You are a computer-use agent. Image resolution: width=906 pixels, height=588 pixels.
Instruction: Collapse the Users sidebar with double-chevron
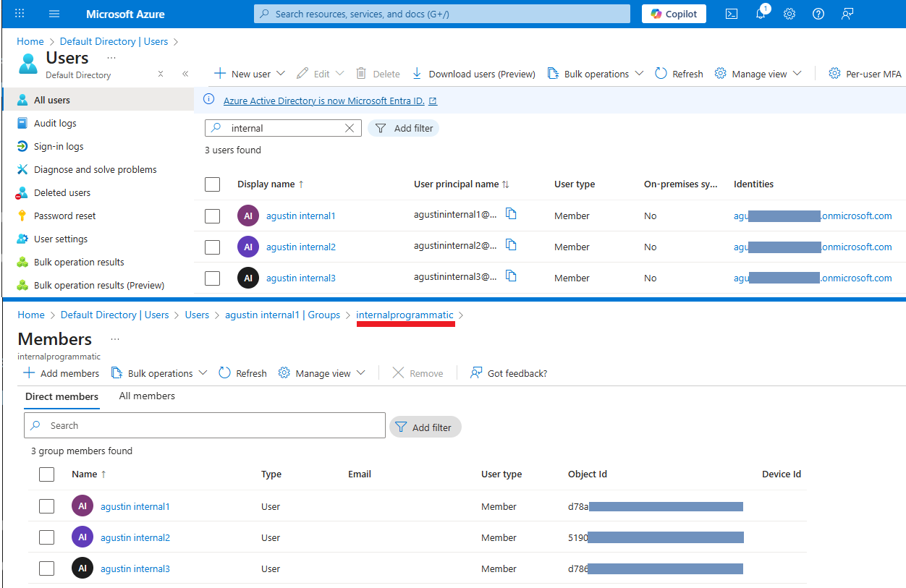coord(185,74)
